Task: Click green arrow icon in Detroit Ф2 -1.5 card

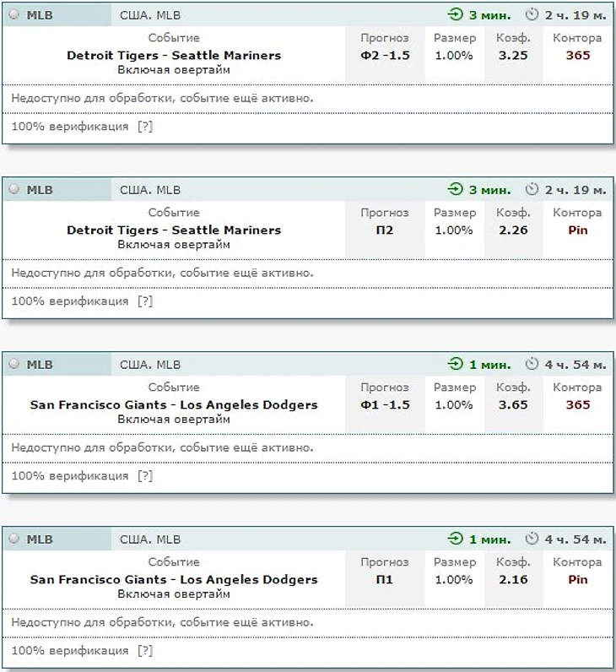Action: (x=456, y=15)
